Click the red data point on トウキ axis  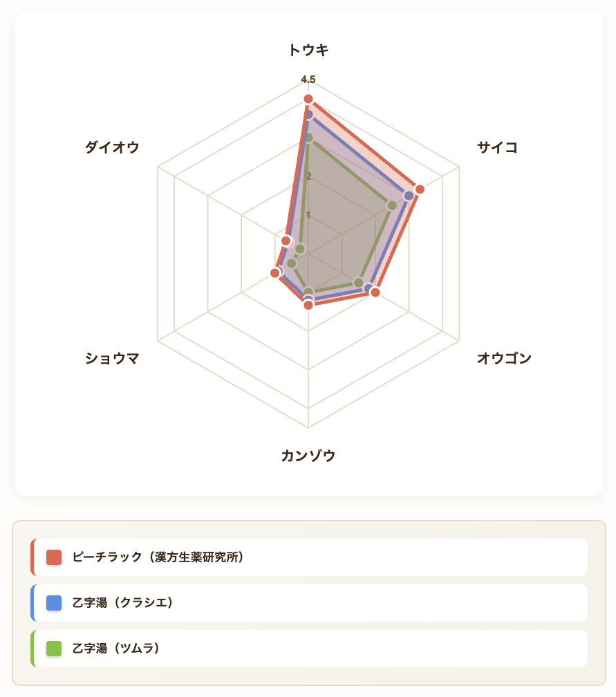tap(308, 100)
